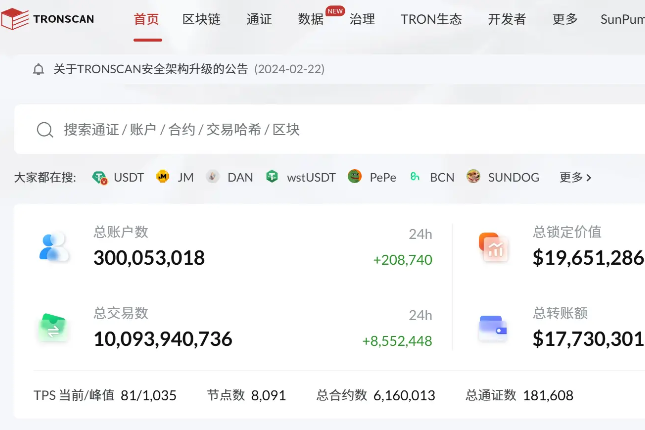
Task: Open the SunPump navigation link
Action: coord(622,19)
